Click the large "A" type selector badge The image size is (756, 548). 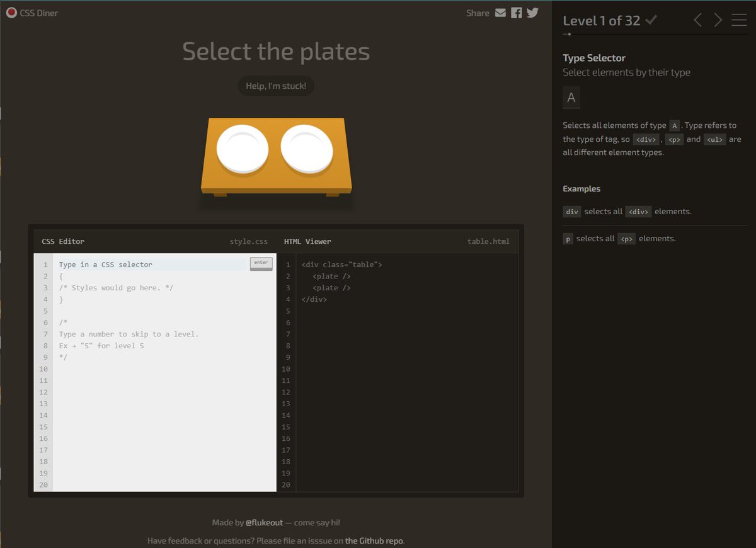tap(571, 97)
